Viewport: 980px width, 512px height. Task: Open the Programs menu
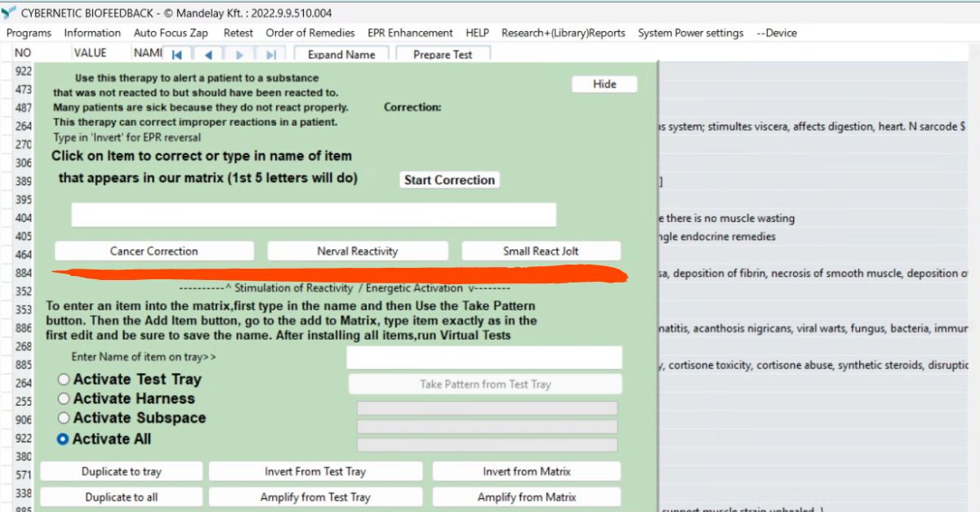29,33
